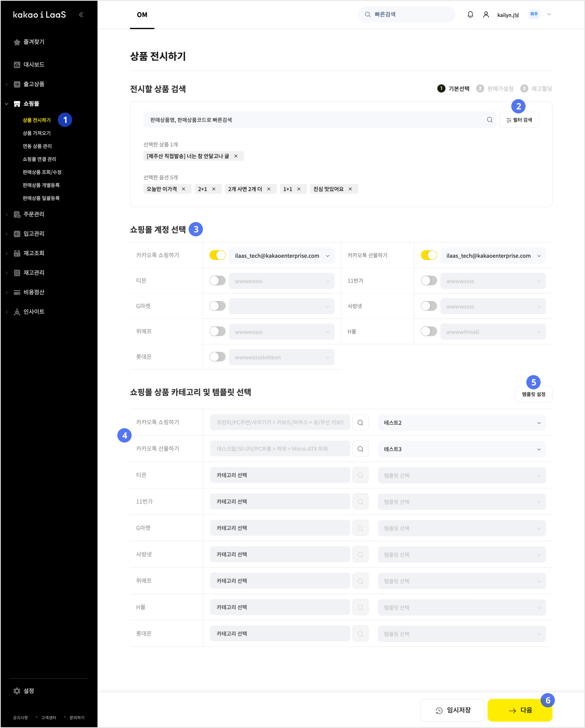This screenshot has height=728, width=585.
Task: Collapse the sidebar with double-chevron icon
Action: click(81, 15)
